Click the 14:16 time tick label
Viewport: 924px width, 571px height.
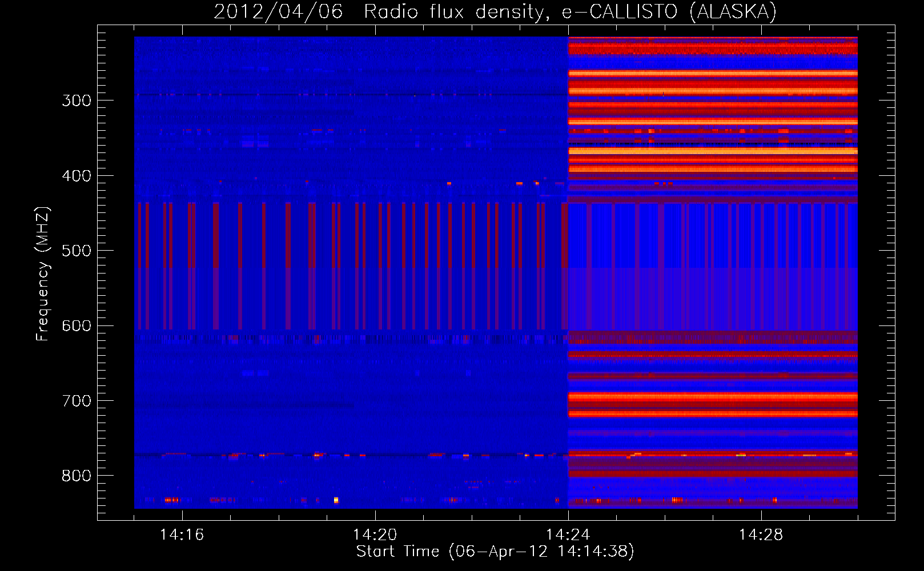(x=182, y=535)
